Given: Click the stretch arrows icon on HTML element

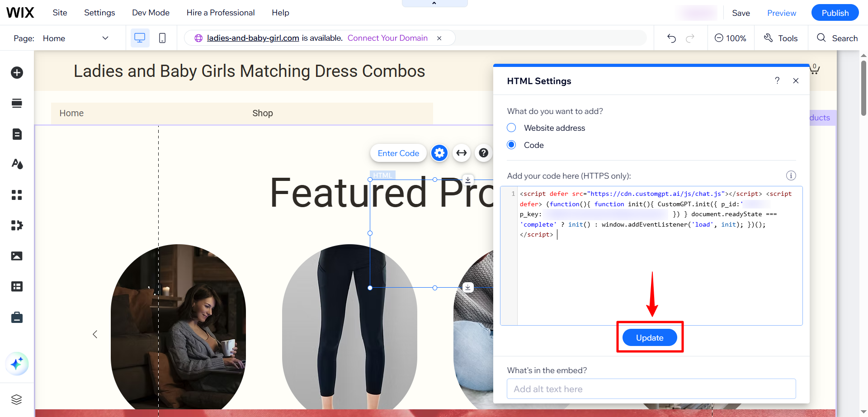Looking at the screenshot, I should (461, 153).
